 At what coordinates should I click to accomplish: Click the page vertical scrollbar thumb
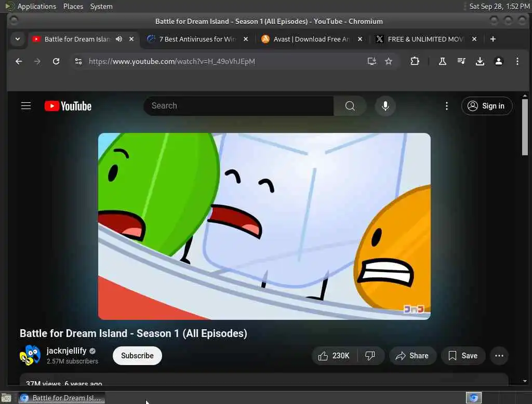click(x=525, y=127)
